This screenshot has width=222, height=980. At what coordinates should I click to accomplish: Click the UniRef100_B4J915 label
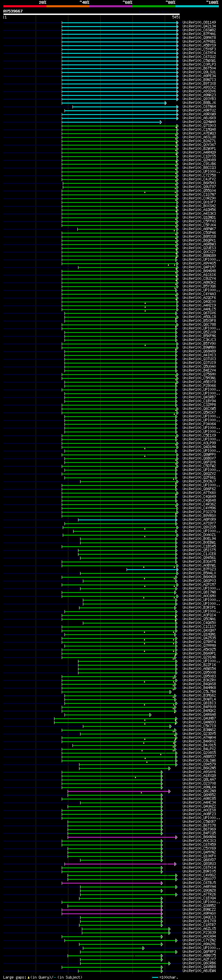point(199,745)
